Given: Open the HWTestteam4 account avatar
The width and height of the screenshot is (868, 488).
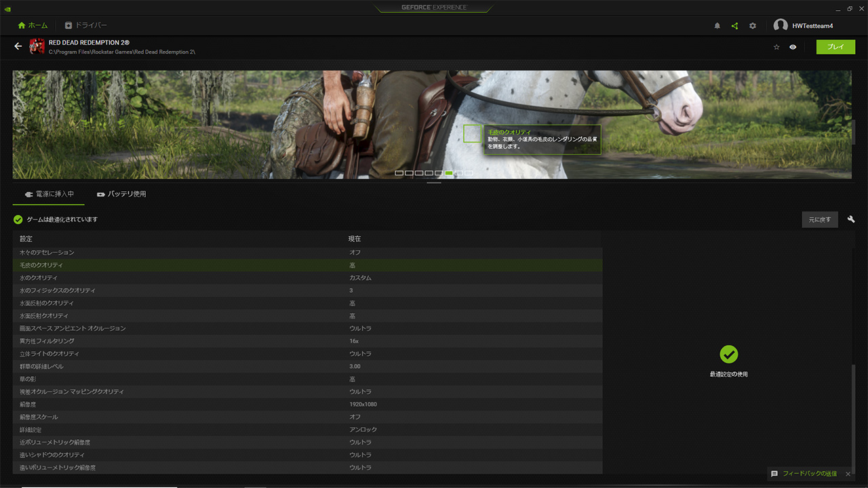Looking at the screenshot, I should click(781, 26).
